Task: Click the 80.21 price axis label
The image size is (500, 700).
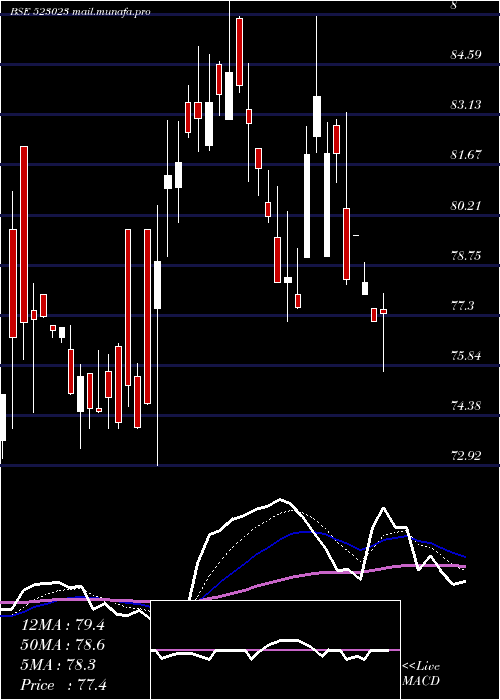Action: [x=466, y=206]
